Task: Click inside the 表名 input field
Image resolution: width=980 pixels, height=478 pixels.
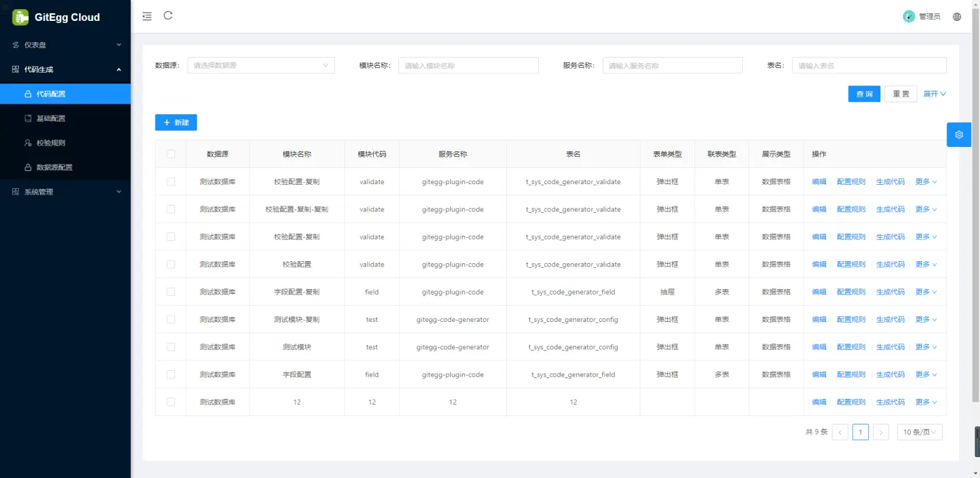Action: (x=869, y=65)
